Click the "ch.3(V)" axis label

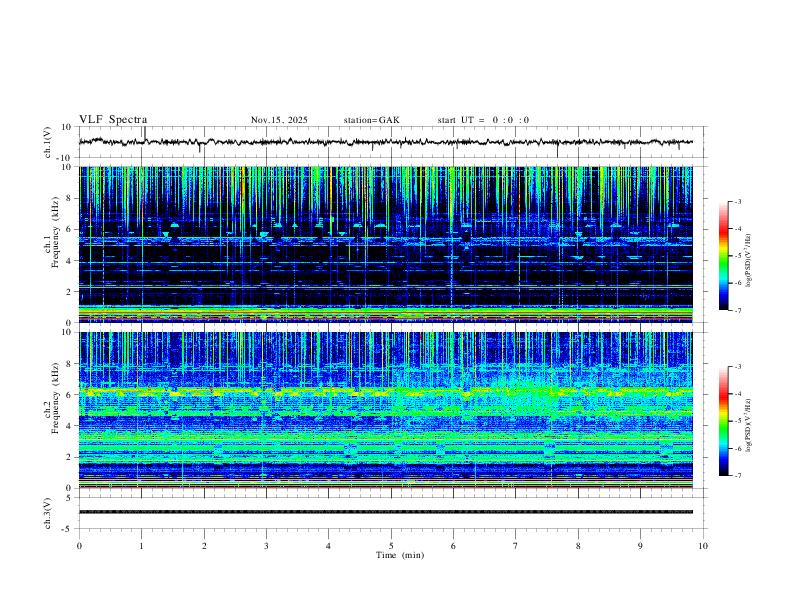coord(48,513)
